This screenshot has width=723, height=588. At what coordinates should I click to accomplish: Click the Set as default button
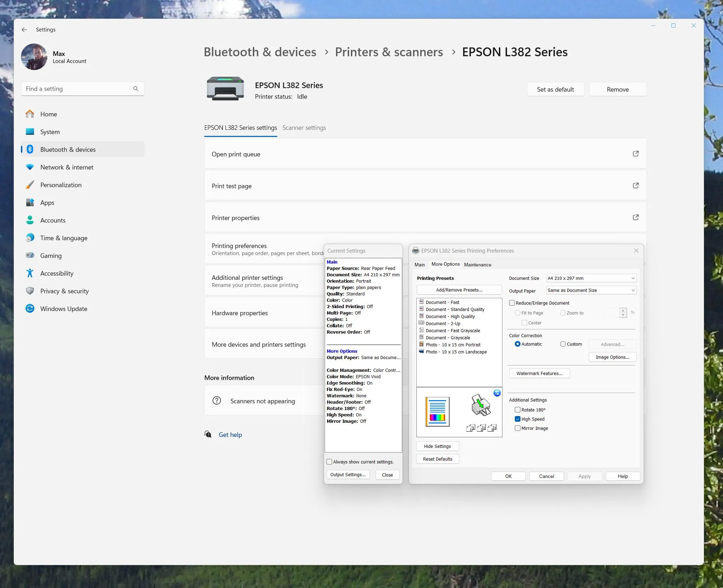point(555,90)
